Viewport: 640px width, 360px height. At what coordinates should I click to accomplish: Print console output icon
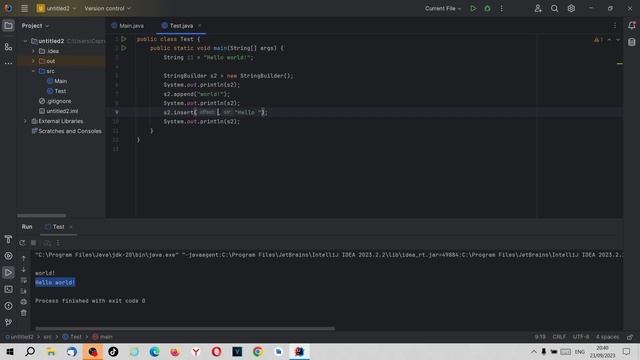[x=24, y=302]
